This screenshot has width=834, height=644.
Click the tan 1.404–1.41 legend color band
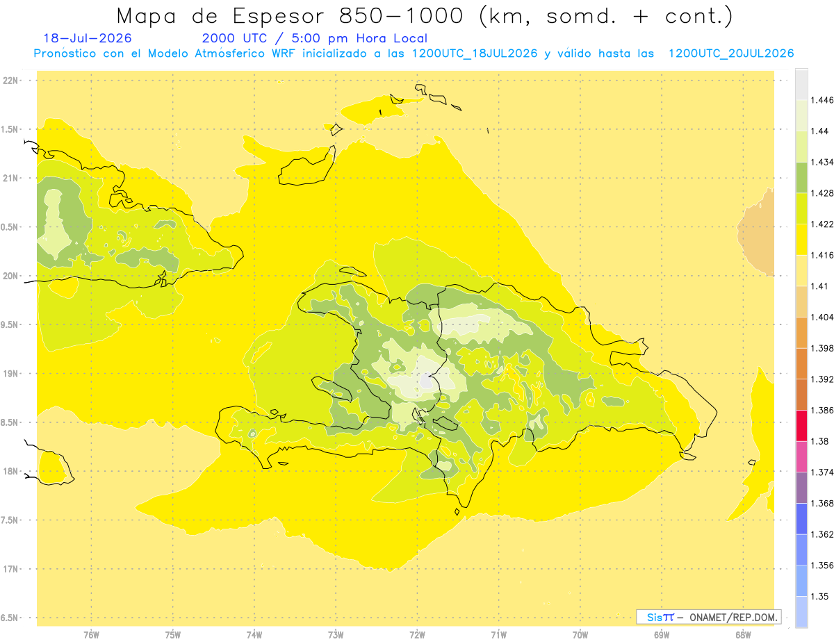[801, 302]
